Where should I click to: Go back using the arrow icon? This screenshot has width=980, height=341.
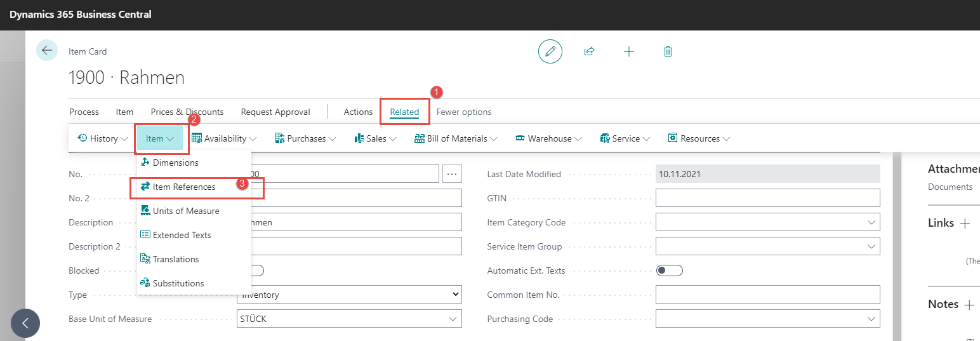pyautogui.click(x=47, y=50)
